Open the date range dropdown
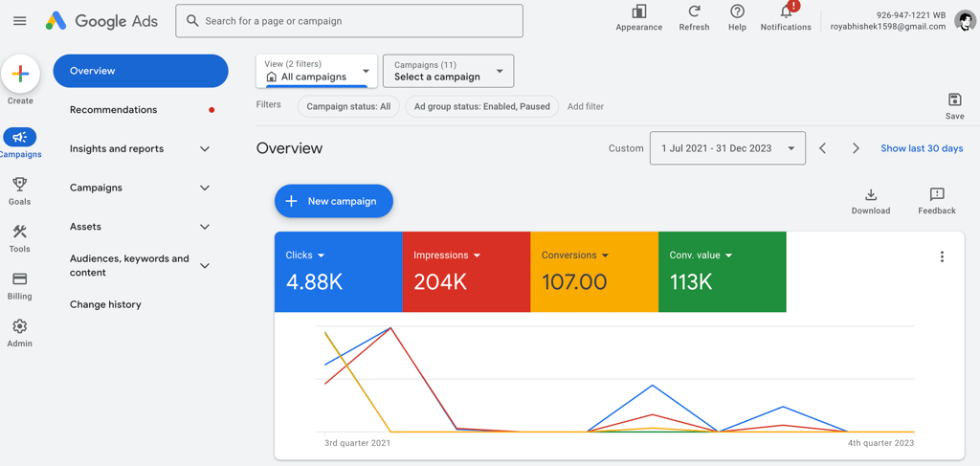Screen dimensions: 980x466 (x=727, y=148)
